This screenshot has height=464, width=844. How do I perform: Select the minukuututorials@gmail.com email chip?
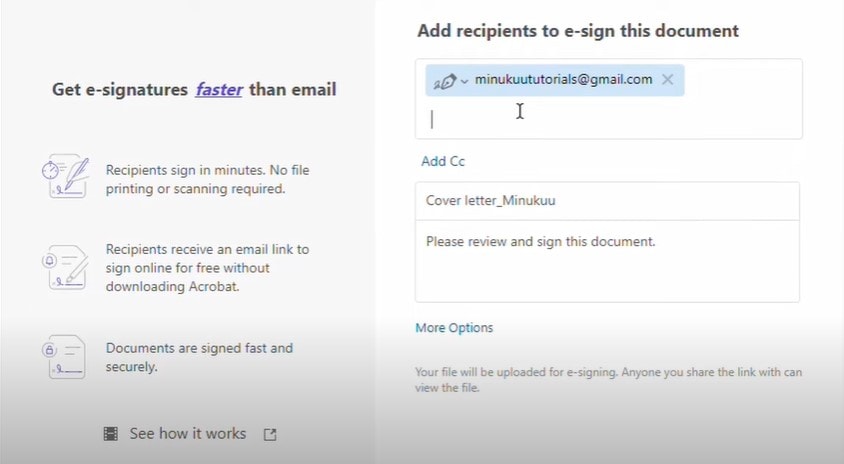pyautogui.click(x=564, y=80)
